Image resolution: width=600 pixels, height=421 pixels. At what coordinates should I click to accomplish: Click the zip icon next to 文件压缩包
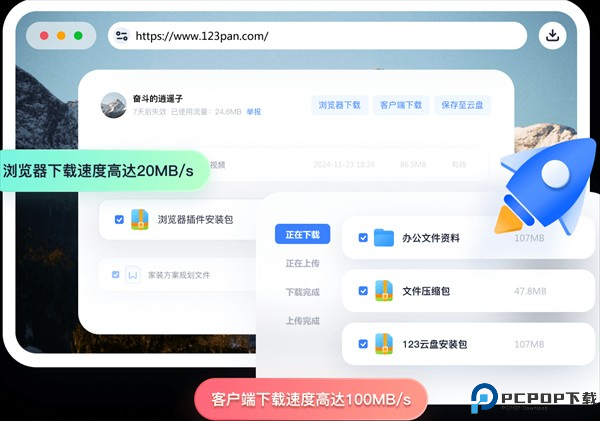coord(384,291)
